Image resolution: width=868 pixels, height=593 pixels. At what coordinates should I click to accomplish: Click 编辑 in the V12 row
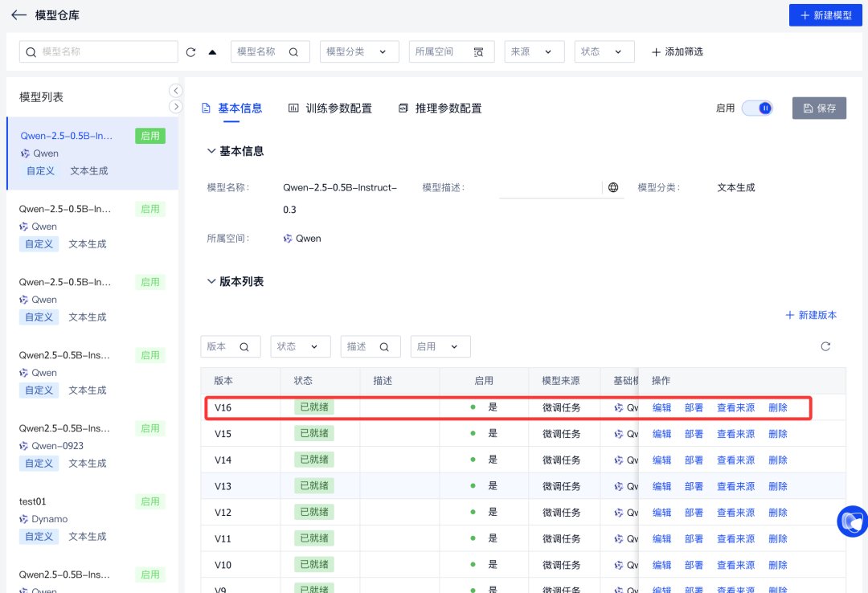click(661, 513)
